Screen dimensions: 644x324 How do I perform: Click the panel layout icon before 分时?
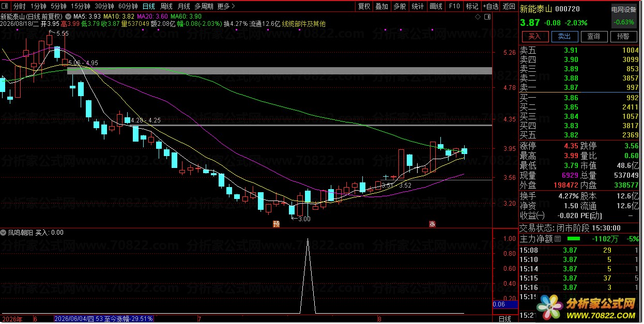click(6, 6)
